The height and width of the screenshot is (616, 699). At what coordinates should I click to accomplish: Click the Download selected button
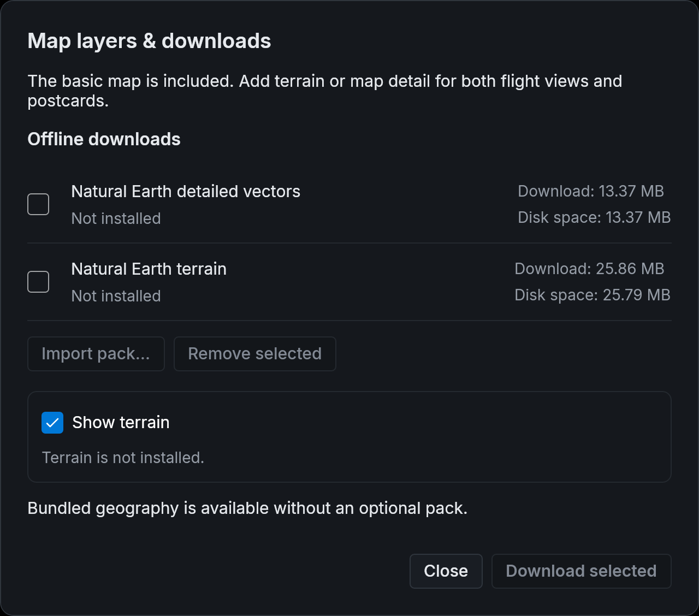tap(582, 571)
